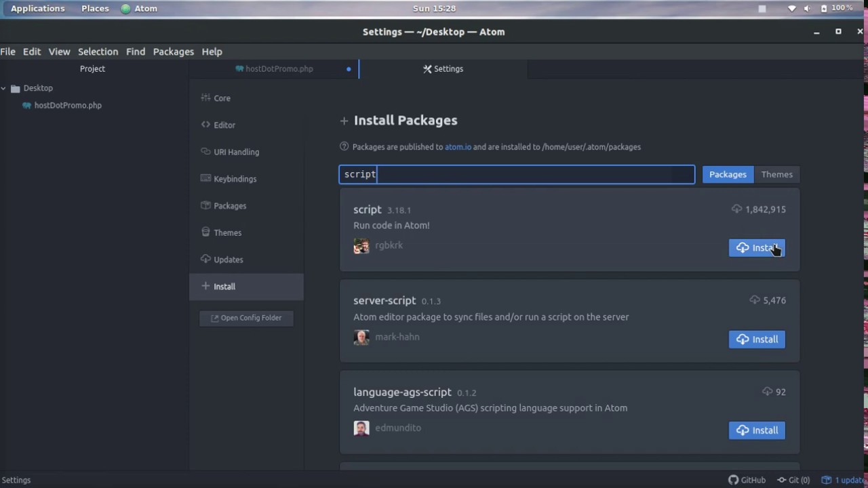This screenshot has height=488, width=868.
Task: Click the Project panel header
Action: [92, 68]
